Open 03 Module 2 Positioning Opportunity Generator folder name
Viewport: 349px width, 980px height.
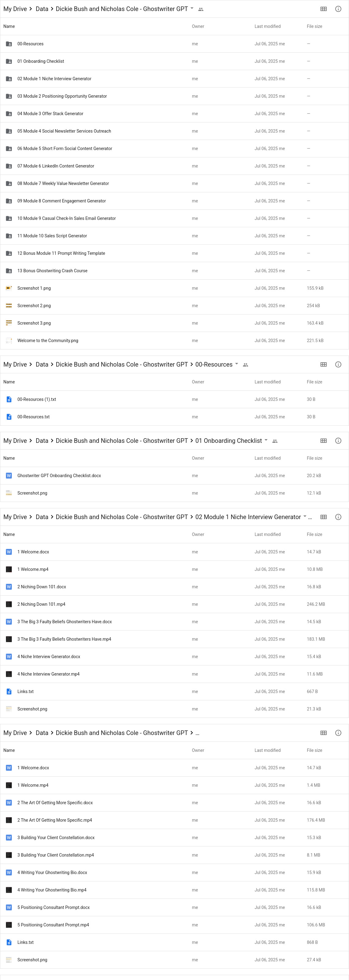[62, 96]
